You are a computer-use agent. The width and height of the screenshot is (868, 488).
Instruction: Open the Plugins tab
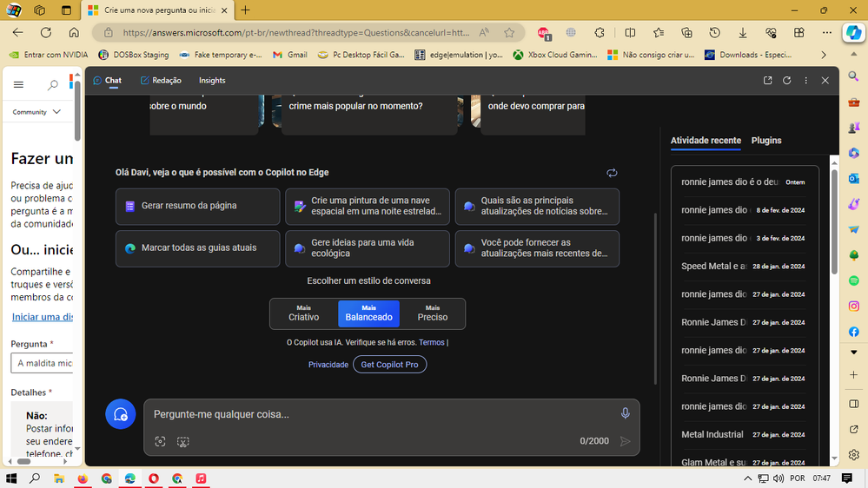(766, 141)
